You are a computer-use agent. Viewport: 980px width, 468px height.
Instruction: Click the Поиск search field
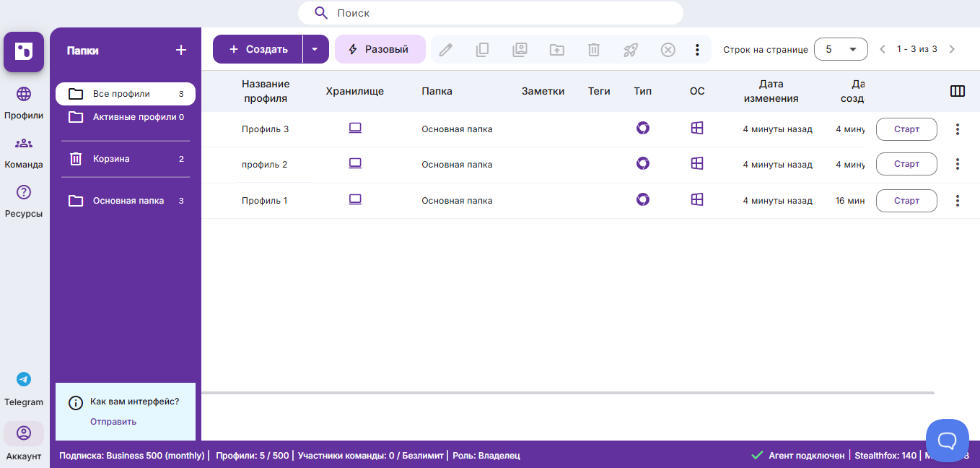[x=491, y=13]
